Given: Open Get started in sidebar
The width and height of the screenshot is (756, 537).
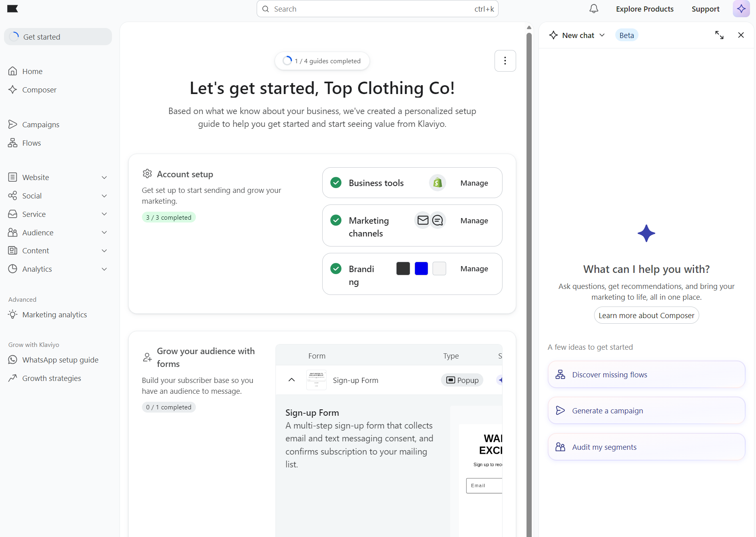Looking at the screenshot, I should pyautogui.click(x=58, y=37).
